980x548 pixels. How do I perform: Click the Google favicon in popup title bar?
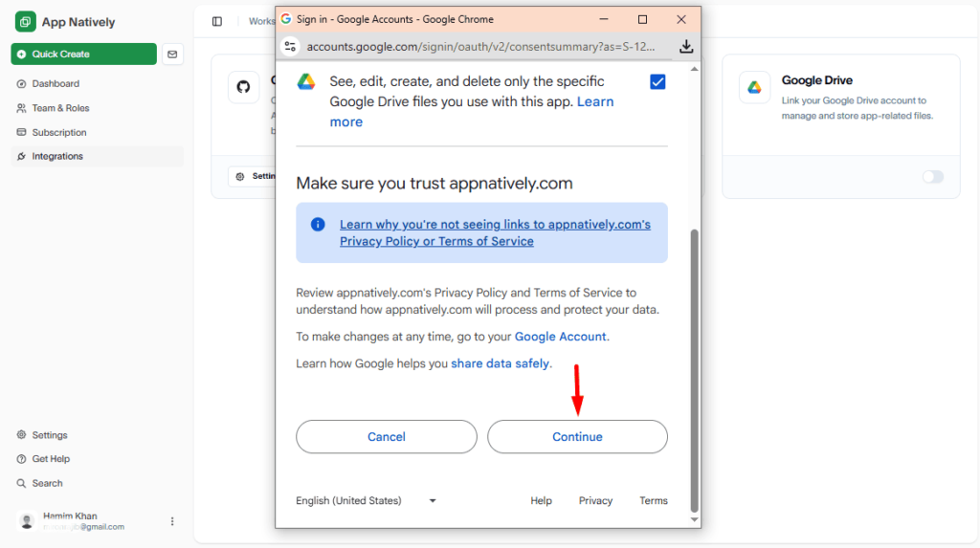[x=286, y=19]
